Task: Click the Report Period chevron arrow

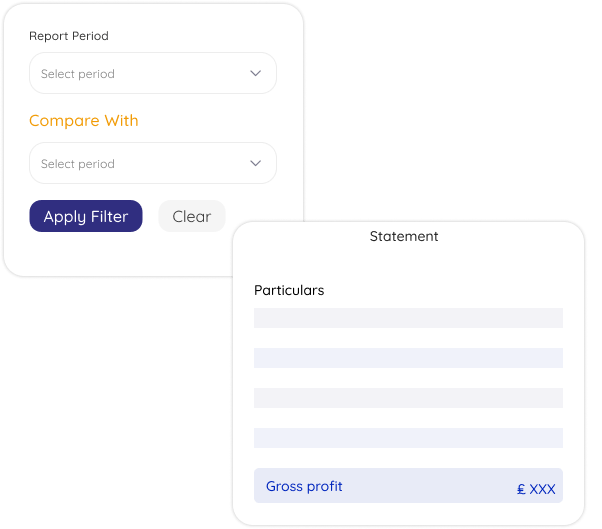Action: point(255,73)
